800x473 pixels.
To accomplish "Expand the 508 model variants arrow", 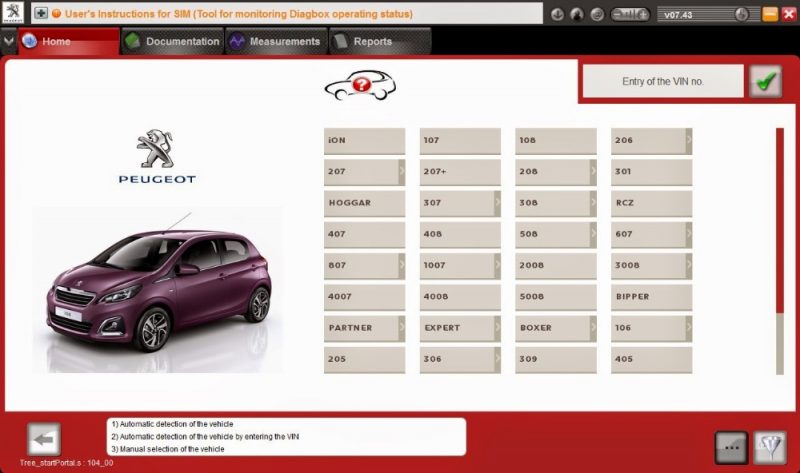I will click(593, 234).
